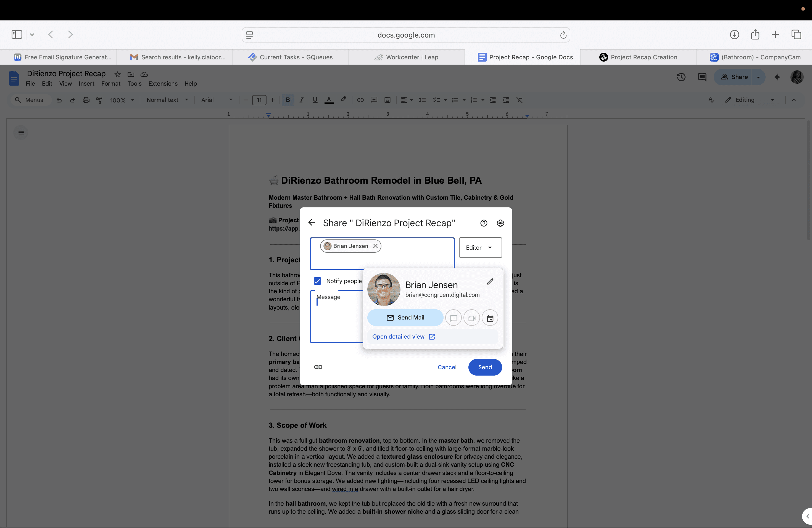Screen dimensions: 812x528
Task: Insert link toolbar icon
Action: click(360, 100)
